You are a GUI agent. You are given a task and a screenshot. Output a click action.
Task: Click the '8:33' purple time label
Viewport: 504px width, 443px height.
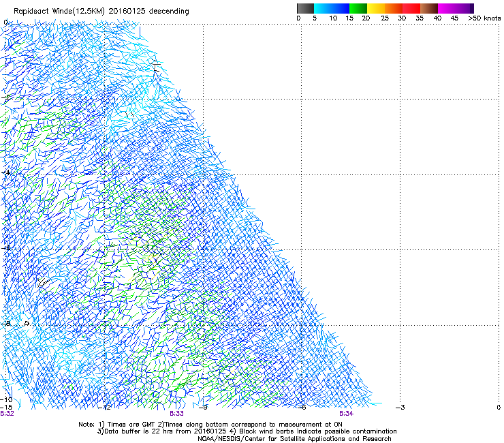(176, 414)
